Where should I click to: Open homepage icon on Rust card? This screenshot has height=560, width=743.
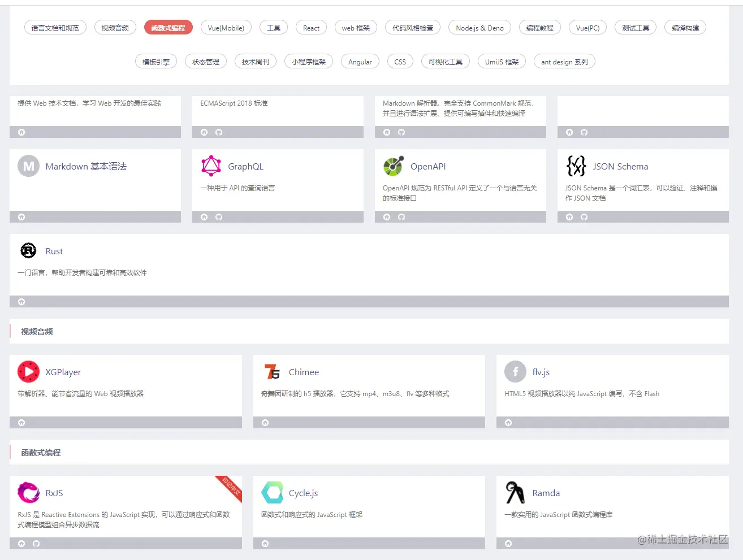21,302
